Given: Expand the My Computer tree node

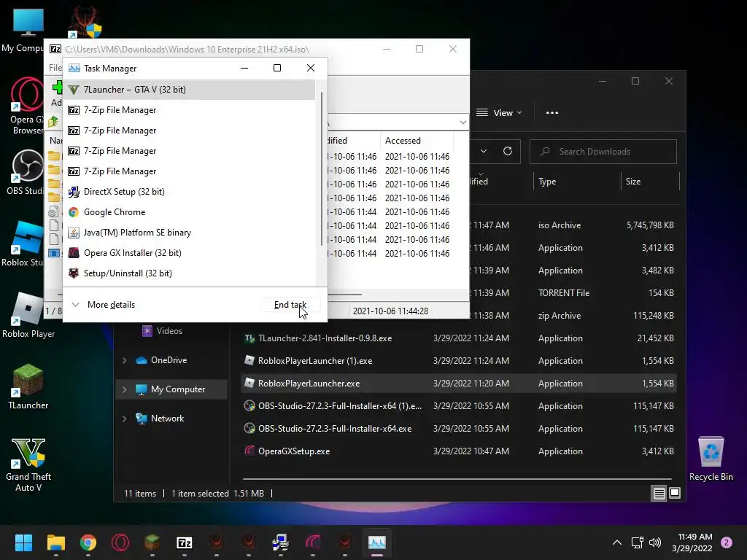Looking at the screenshot, I should point(124,389).
